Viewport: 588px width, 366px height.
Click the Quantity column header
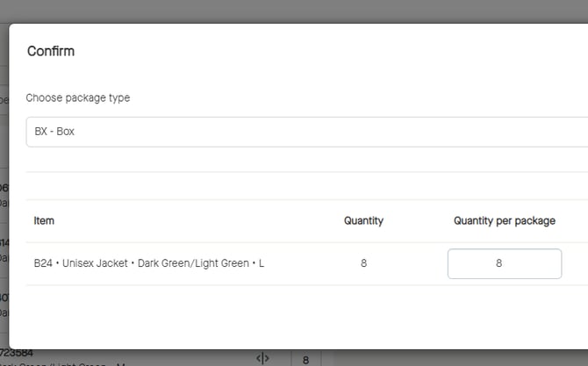click(363, 221)
